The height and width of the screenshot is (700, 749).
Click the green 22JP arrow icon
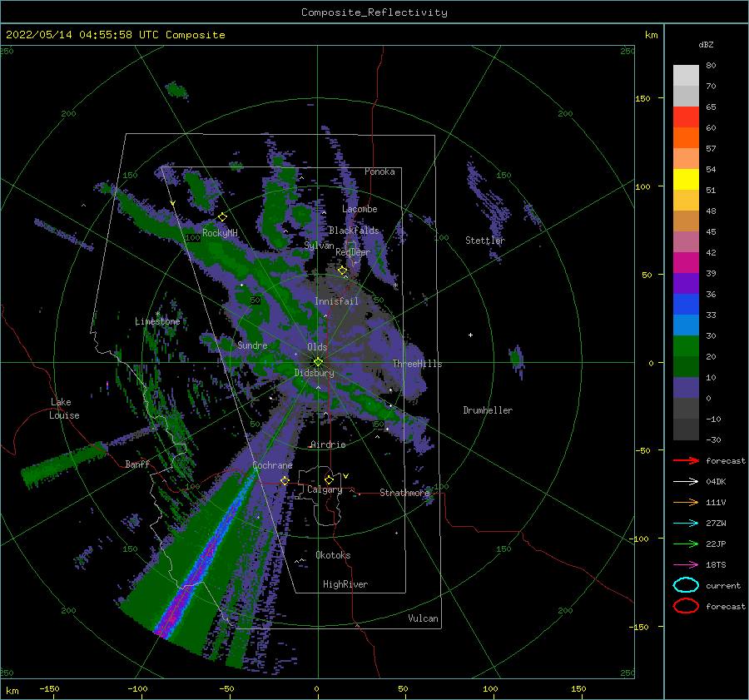click(686, 544)
